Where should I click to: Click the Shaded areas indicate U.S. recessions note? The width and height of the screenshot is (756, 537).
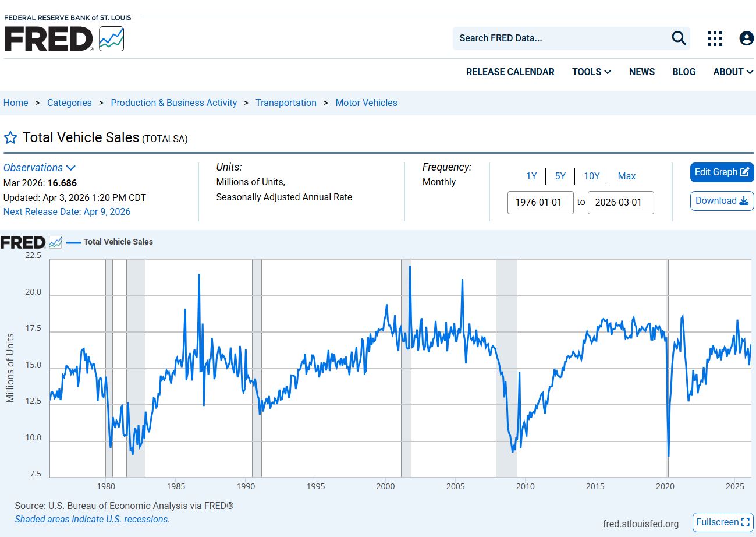[93, 519]
